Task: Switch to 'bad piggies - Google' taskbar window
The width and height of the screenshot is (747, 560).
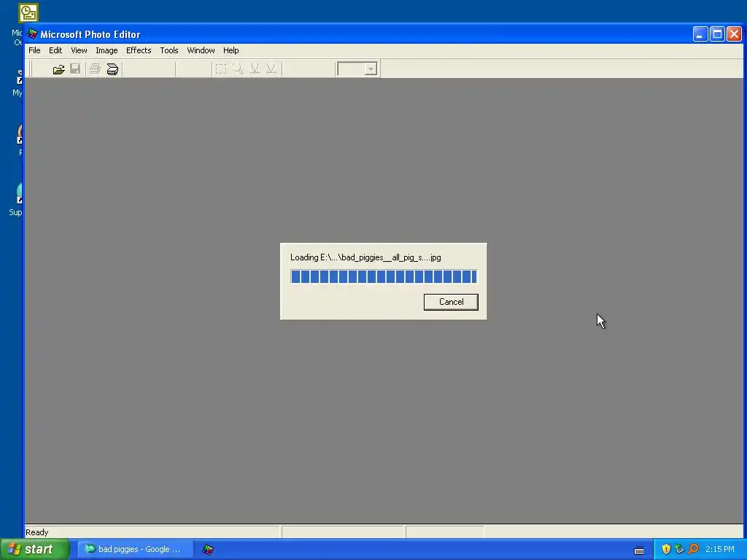Action: (x=135, y=549)
